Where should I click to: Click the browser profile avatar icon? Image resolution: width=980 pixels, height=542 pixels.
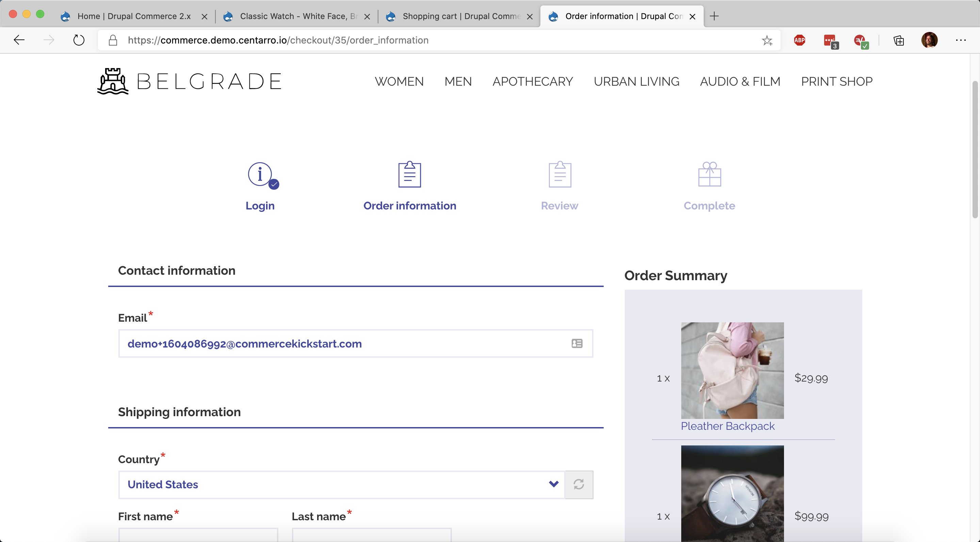pyautogui.click(x=930, y=40)
